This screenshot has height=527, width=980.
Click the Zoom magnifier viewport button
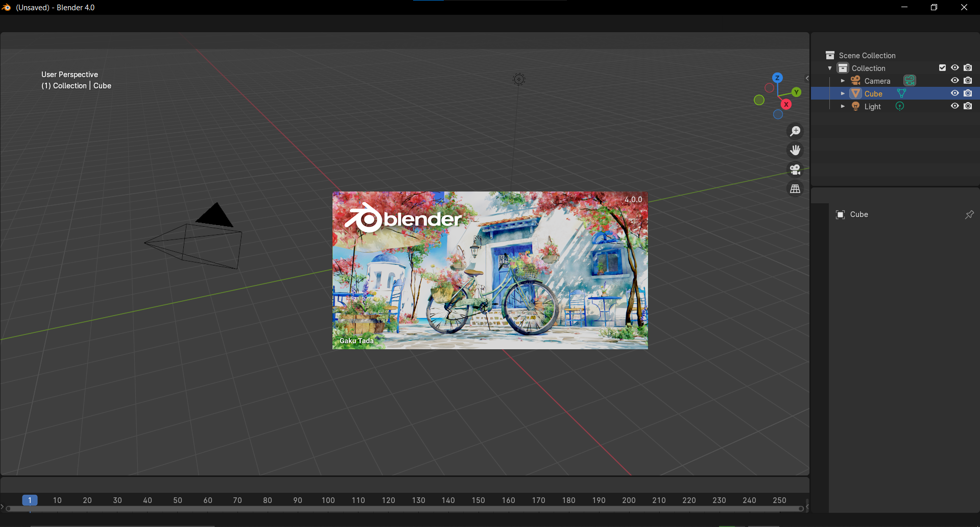coord(795,131)
